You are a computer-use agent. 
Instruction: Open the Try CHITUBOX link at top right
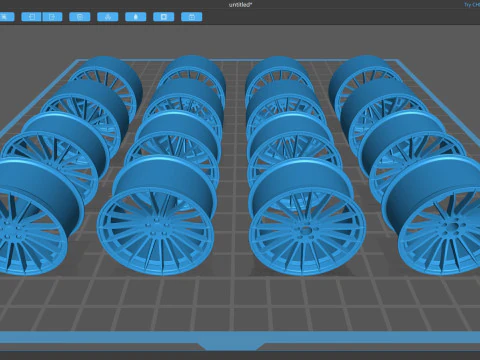[472, 5]
